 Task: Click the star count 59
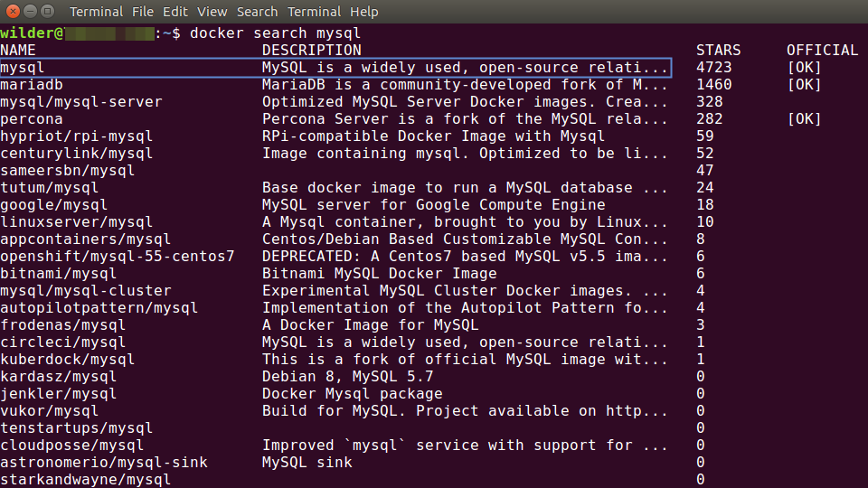pos(704,136)
